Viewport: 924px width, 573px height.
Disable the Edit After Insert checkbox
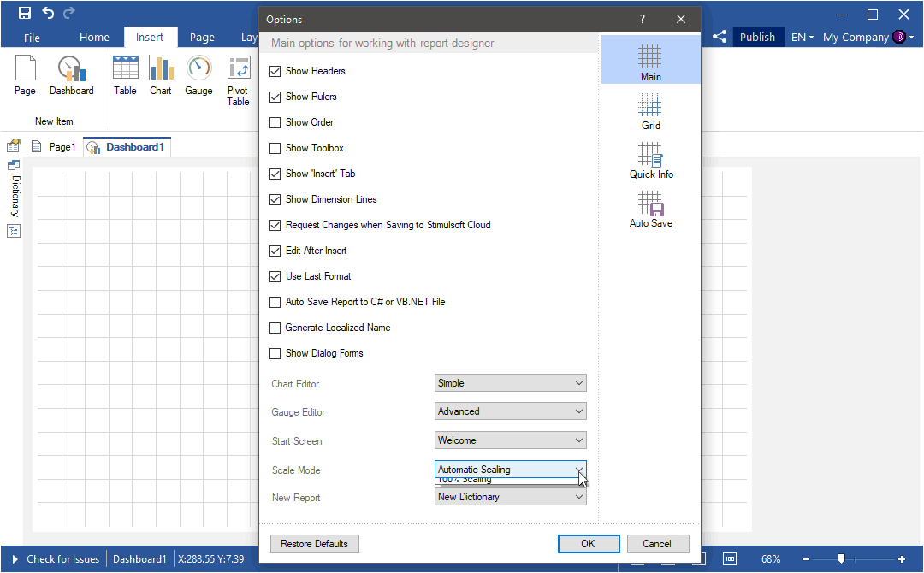(275, 251)
